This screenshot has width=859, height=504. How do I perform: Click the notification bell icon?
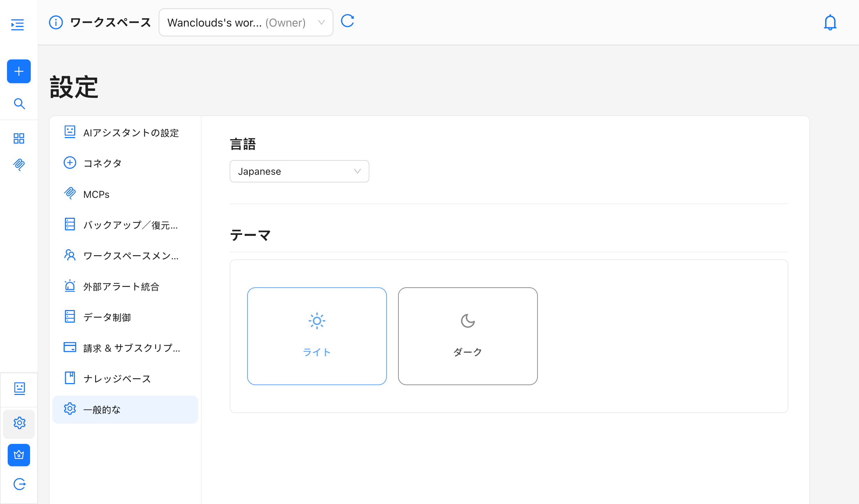tap(830, 23)
